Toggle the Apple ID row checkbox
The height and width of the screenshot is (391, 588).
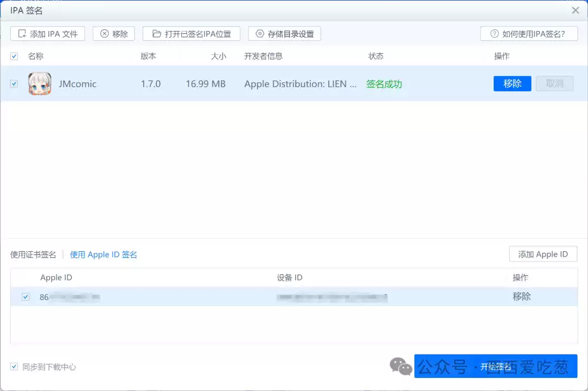coord(24,296)
